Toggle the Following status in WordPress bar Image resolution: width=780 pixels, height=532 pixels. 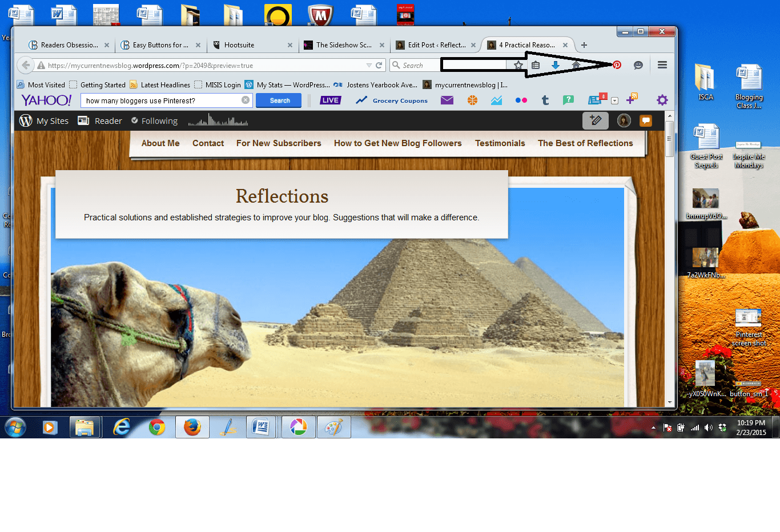point(154,121)
